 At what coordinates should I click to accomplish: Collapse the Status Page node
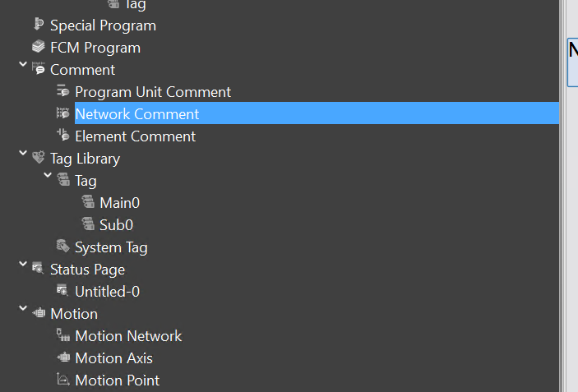(22, 265)
